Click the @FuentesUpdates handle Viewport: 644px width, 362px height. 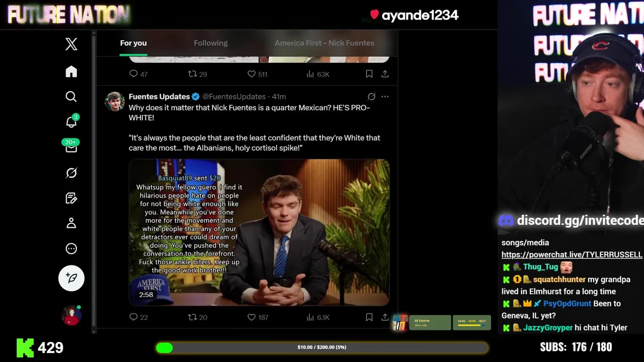[234, 97]
